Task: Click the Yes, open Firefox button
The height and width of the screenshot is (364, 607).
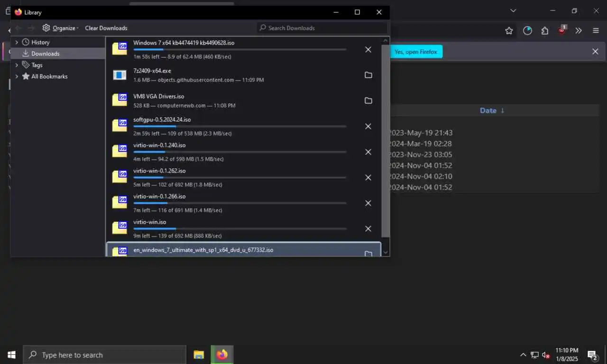Action: pyautogui.click(x=415, y=52)
